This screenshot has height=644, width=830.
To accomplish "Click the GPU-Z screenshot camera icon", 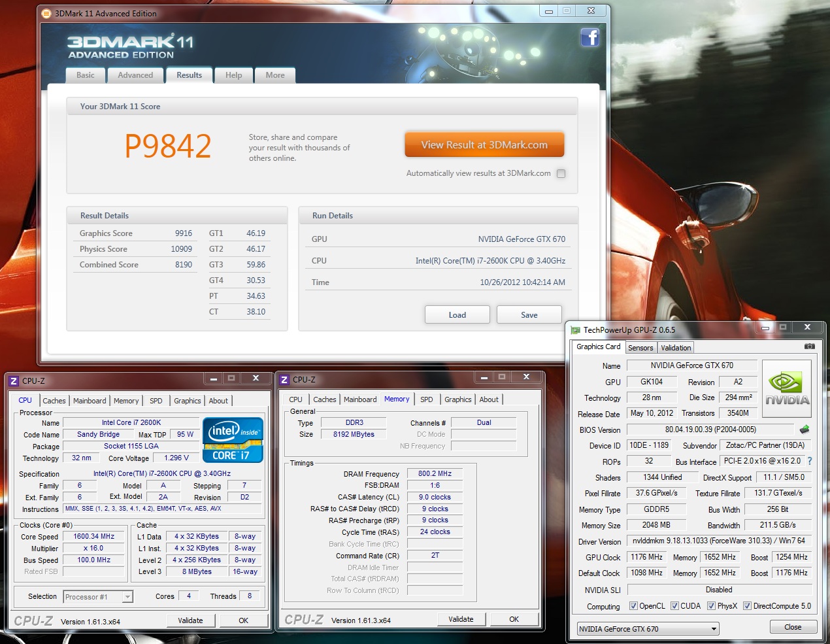I will (x=809, y=347).
